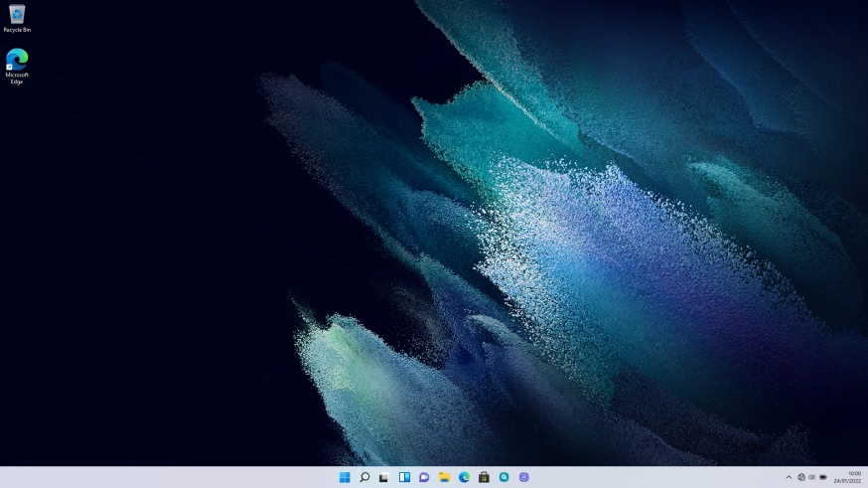The width and height of the screenshot is (868, 488).
Task: Click Show Desktop strip at taskbar's far right
Action: tap(866, 477)
